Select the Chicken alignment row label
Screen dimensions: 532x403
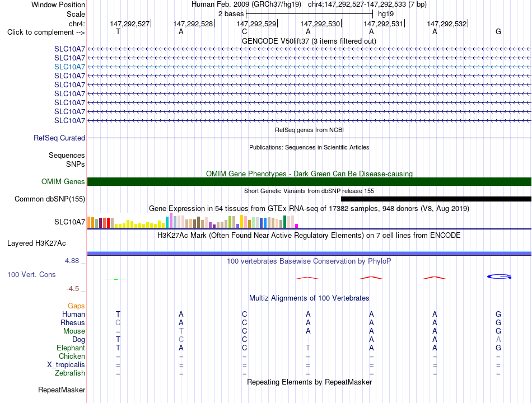coord(72,356)
